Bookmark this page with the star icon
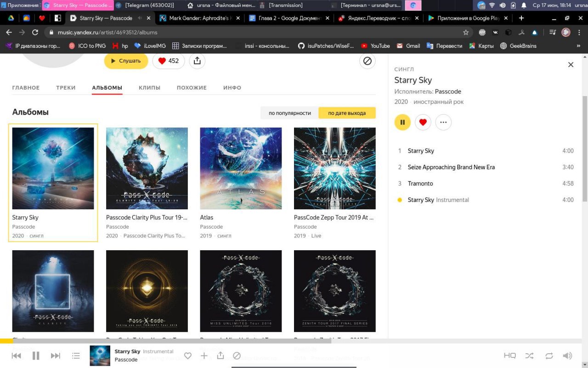Image resolution: width=588 pixels, height=368 pixels. [466, 32]
